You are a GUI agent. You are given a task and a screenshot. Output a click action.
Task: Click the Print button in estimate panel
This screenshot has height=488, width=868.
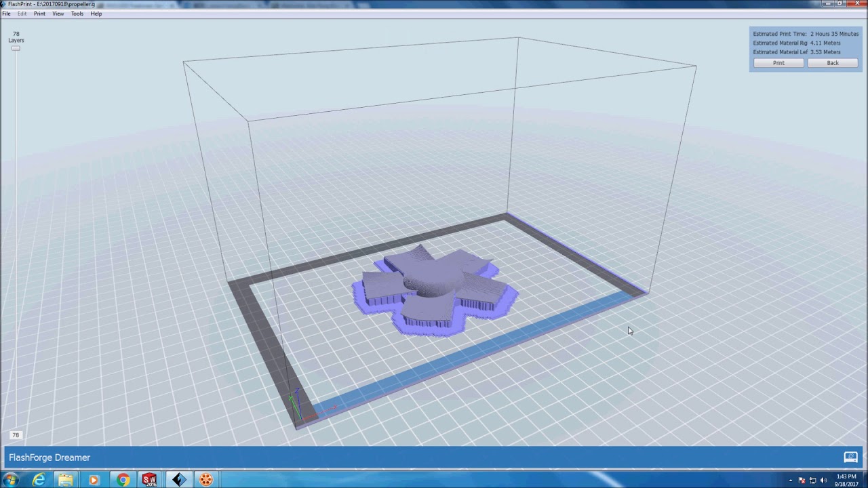[x=778, y=63]
